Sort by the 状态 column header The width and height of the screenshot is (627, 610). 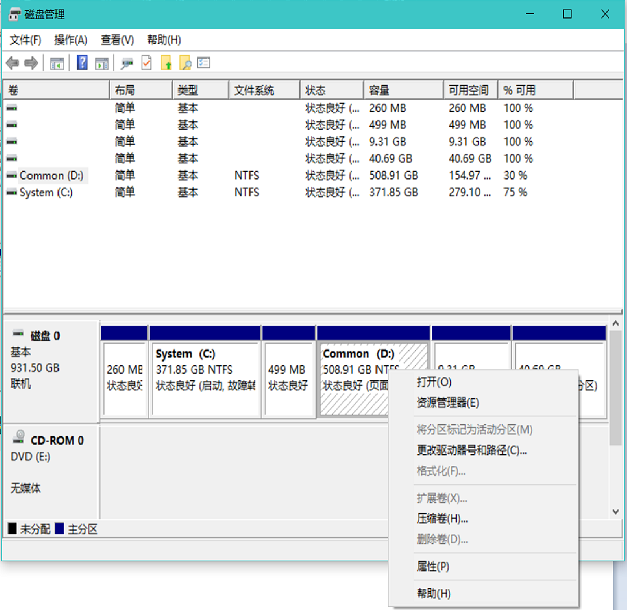click(332, 90)
